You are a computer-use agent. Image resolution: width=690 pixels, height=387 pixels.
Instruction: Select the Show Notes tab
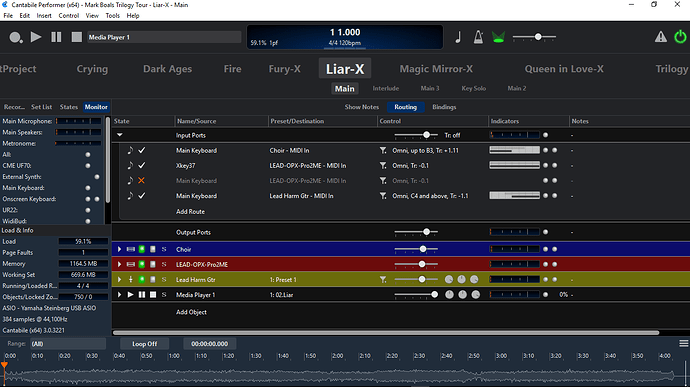(362, 107)
